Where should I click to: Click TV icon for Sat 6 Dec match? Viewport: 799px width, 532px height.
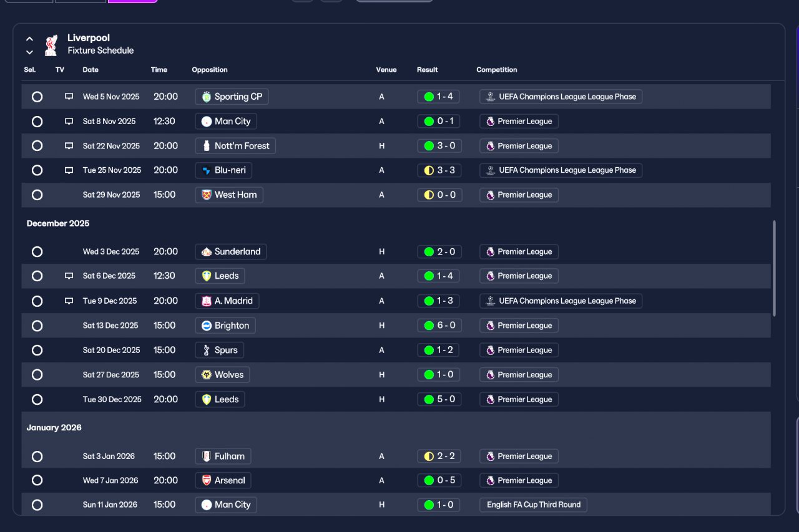pos(69,276)
